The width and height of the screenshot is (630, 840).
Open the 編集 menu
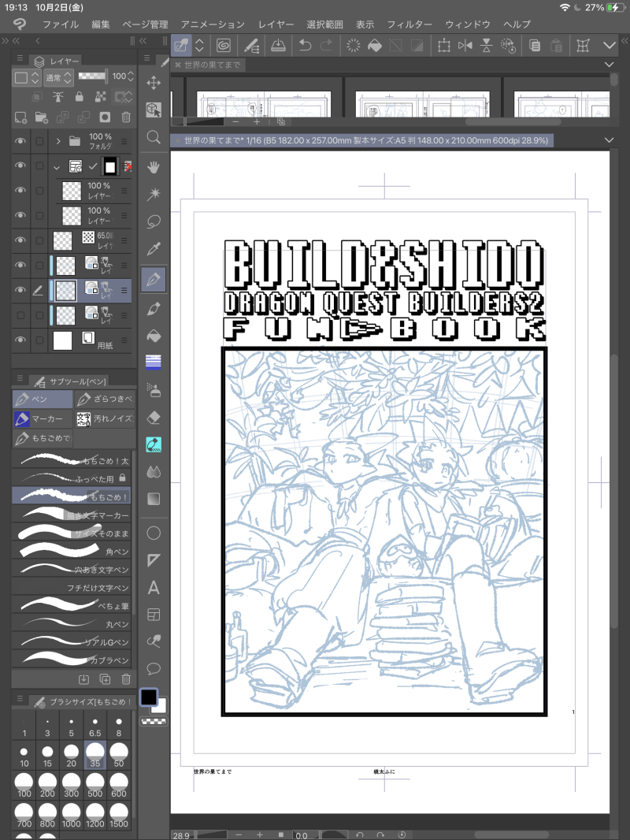[x=101, y=24]
